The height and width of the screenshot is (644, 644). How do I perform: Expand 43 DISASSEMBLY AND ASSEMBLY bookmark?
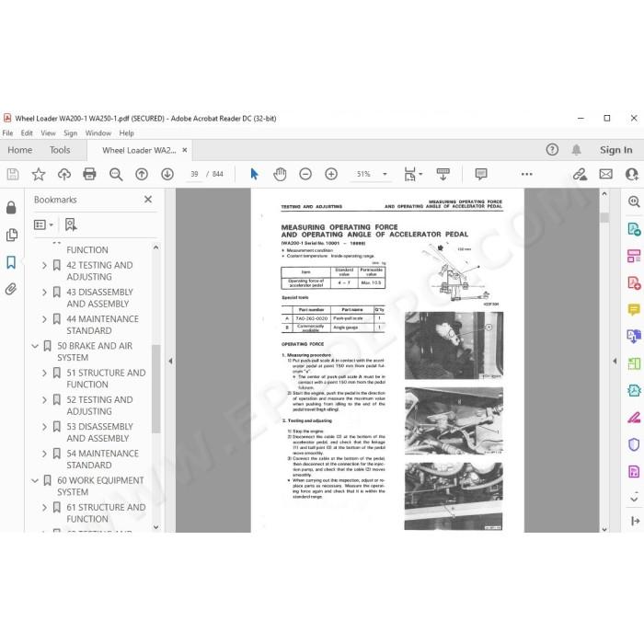pos(44,293)
